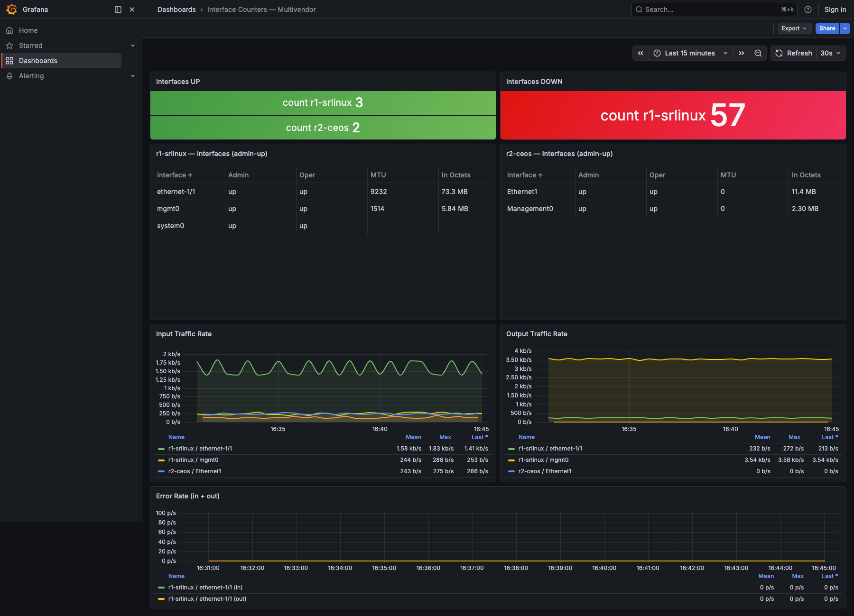Open the Output Traffic Rate panel title
The image size is (854, 616).
(537, 334)
